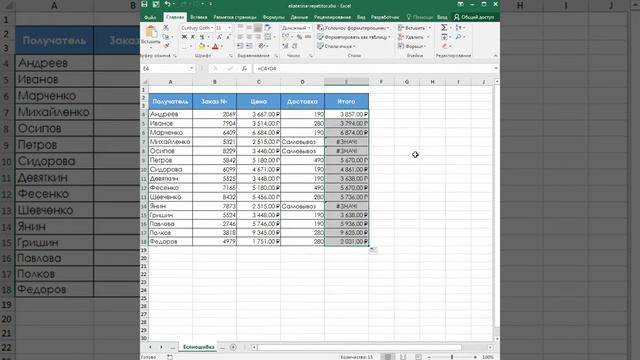Viewport: 640px width, 360px height.
Task: Toggle italic (К) formatting
Action: (193, 37)
